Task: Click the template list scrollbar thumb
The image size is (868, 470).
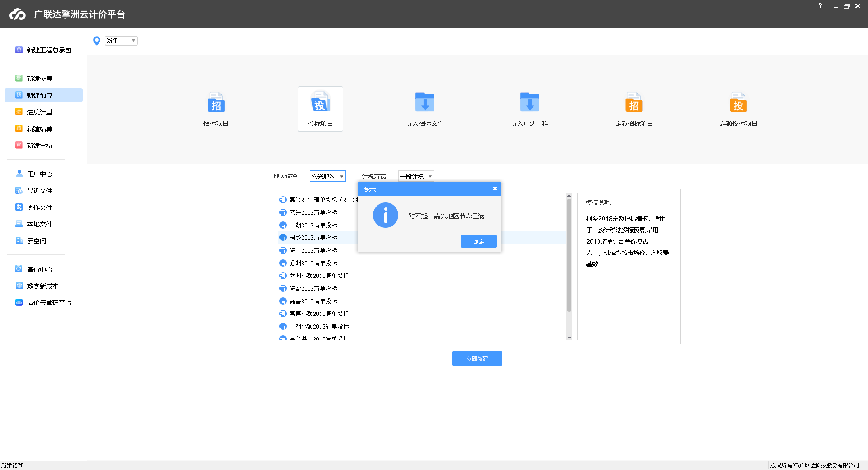Action: [x=569, y=255]
